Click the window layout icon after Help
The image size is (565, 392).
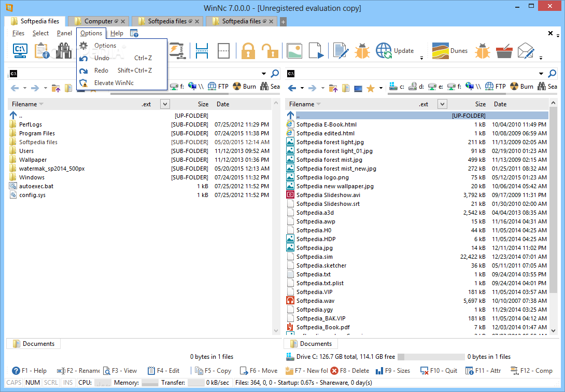click(134, 33)
